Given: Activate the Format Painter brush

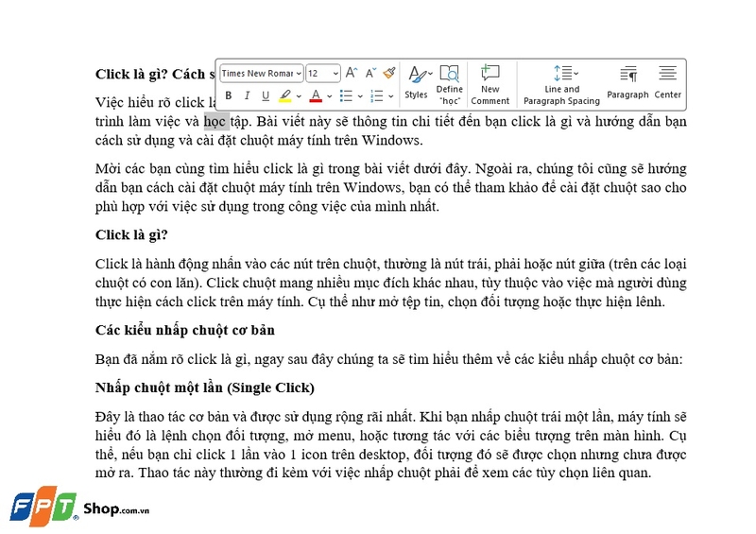Looking at the screenshot, I should [x=389, y=73].
